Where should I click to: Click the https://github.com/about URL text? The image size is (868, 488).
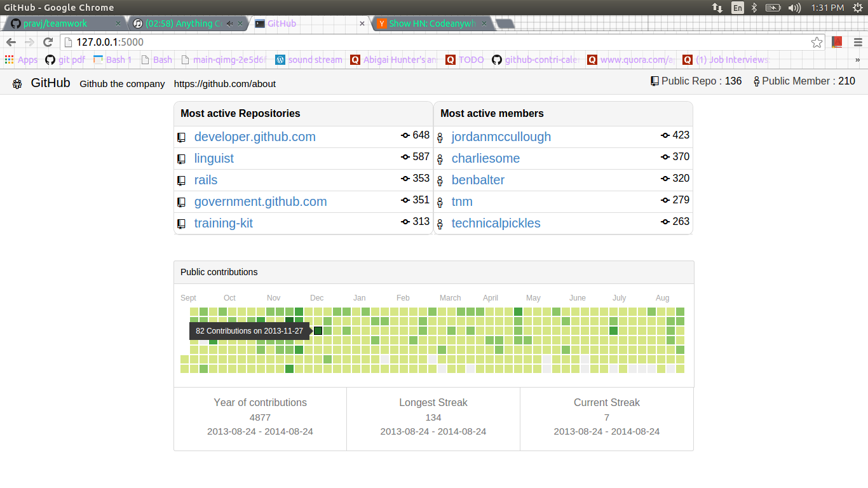click(x=225, y=84)
